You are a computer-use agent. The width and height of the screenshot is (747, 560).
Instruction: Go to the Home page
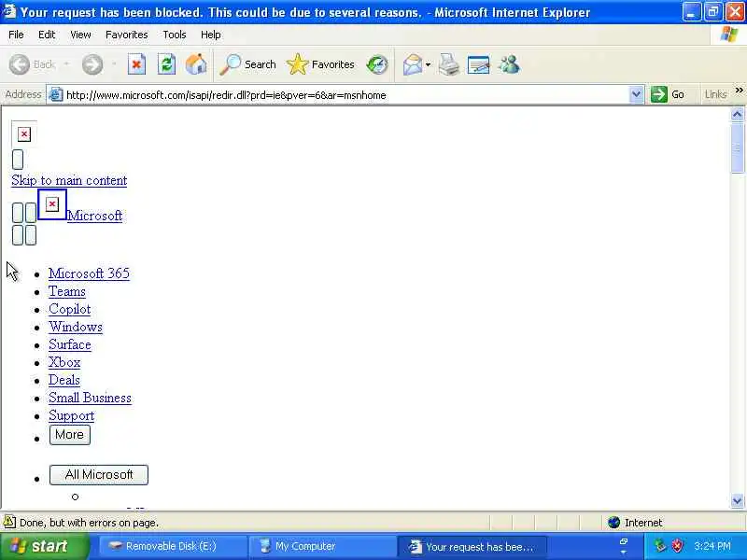pos(196,64)
